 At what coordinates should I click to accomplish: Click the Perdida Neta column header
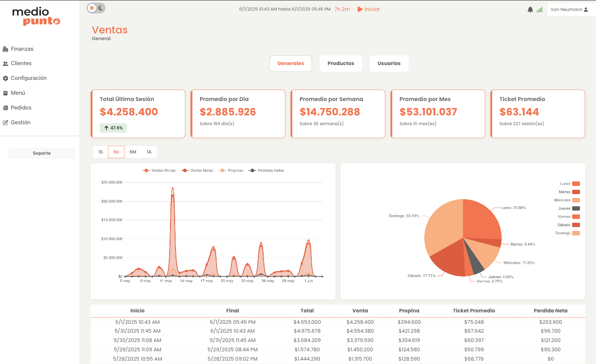pyautogui.click(x=550, y=311)
